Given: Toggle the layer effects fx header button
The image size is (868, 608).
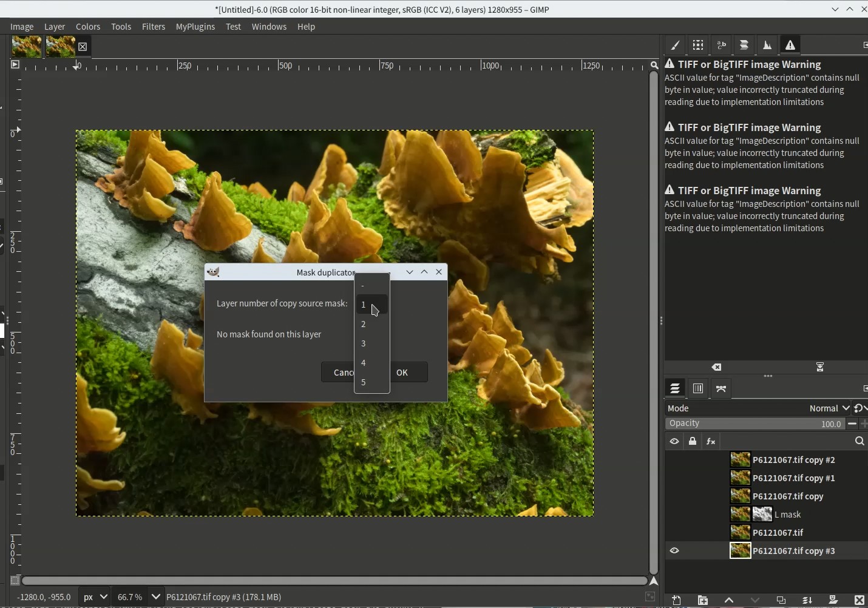Looking at the screenshot, I should click(x=711, y=442).
